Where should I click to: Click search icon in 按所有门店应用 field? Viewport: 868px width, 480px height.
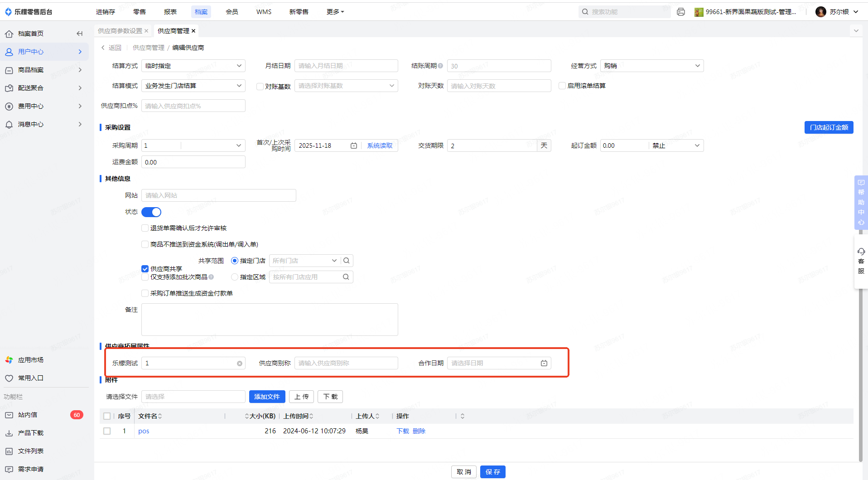point(346,277)
